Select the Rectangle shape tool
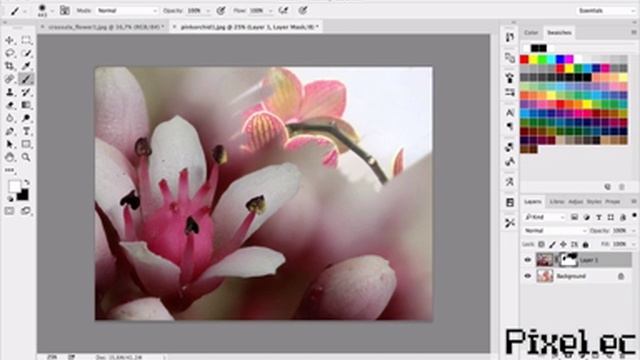 [26, 144]
